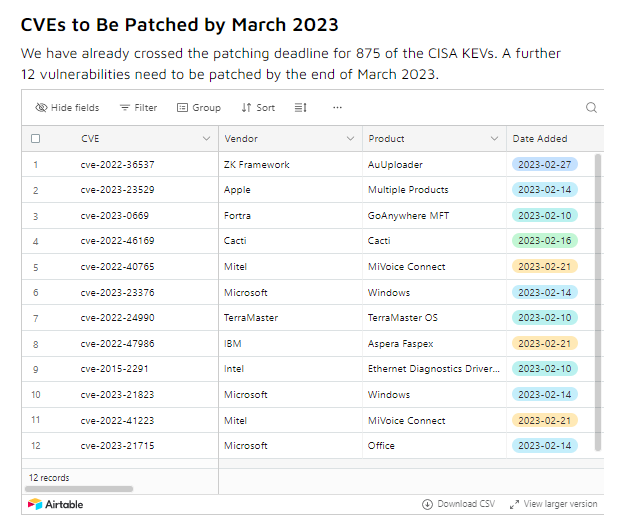Click row number 12
Image resolution: width=635 pixels, height=531 pixels.
[x=36, y=446]
